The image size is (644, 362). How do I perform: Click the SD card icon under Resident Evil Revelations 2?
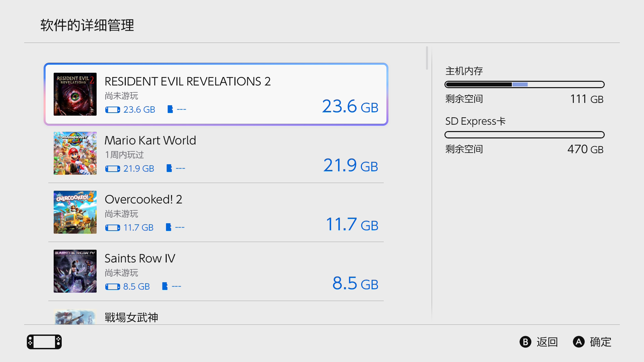[170, 109]
